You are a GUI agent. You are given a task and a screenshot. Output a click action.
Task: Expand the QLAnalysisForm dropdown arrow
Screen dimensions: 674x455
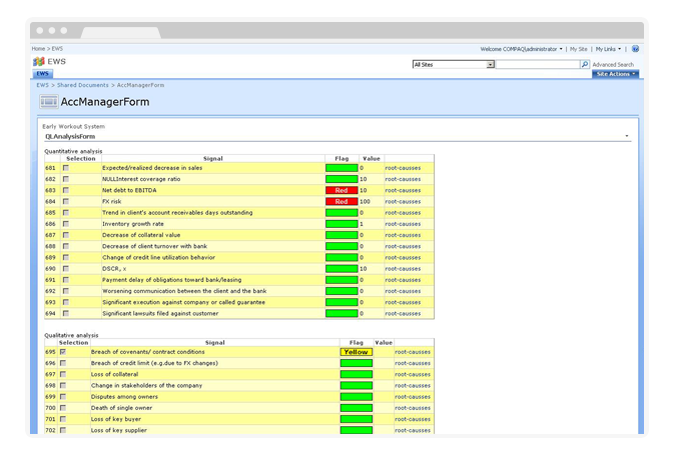pos(627,136)
